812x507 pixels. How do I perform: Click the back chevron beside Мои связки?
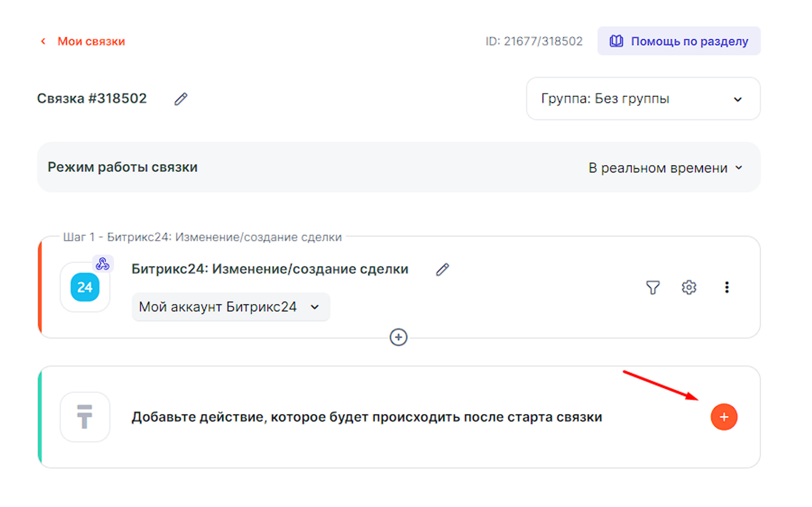tap(43, 41)
